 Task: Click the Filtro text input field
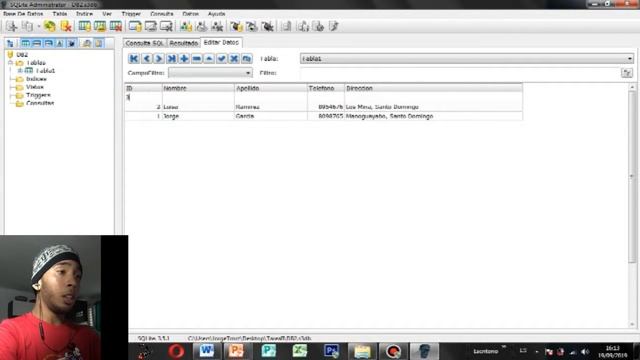tap(460, 73)
